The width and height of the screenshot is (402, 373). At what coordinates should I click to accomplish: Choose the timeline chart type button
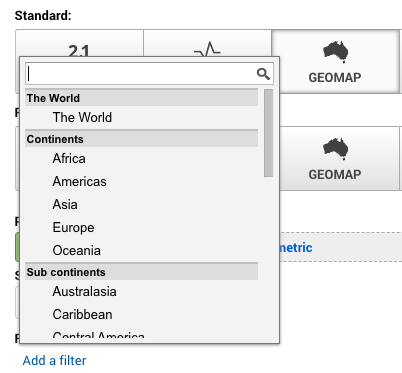pyautogui.click(x=207, y=43)
